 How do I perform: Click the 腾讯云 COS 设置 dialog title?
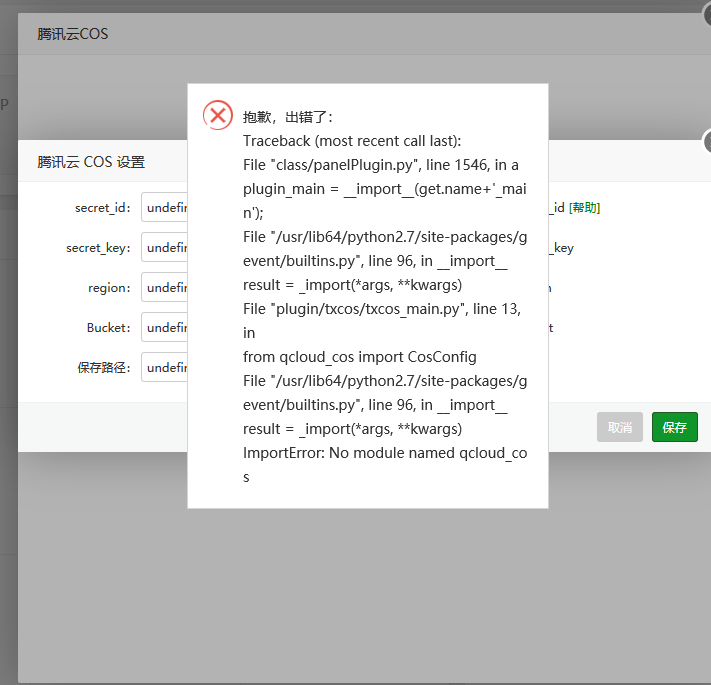click(x=91, y=162)
